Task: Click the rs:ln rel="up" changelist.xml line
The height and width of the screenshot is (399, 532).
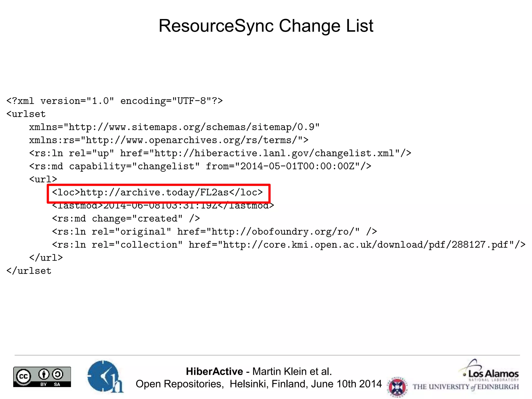Action: click(x=220, y=153)
